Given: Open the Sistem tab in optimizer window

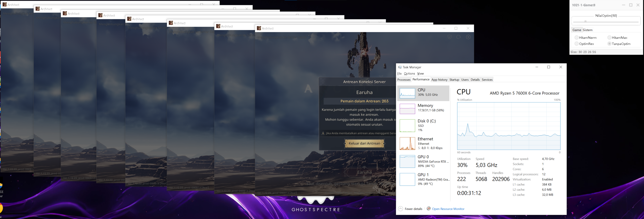Looking at the screenshot, I should point(587,30).
